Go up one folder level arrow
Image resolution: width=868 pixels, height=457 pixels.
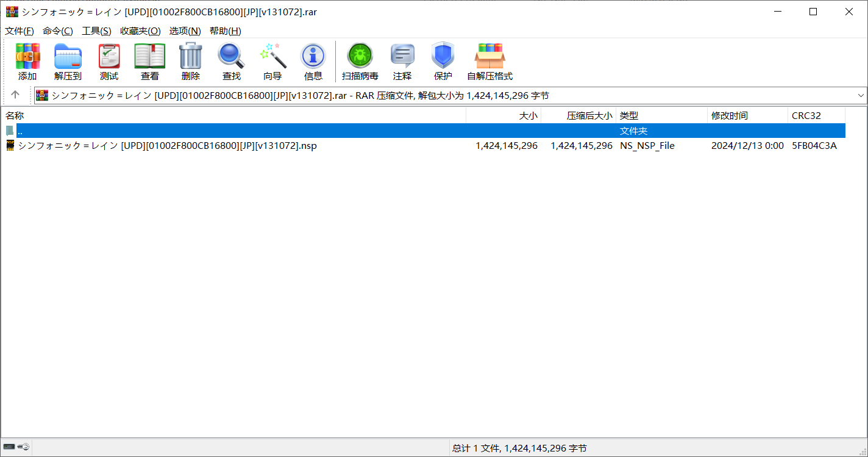15,95
